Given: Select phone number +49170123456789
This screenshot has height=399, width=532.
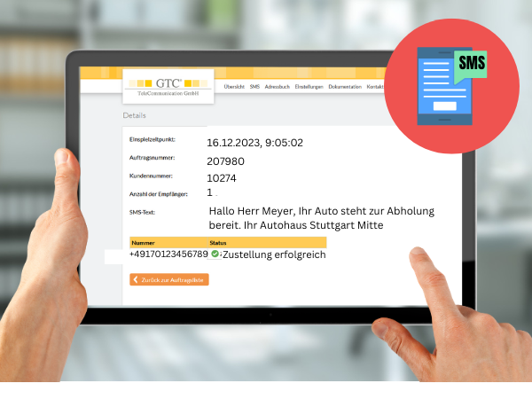Looking at the screenshot, I should coord(168,254).
